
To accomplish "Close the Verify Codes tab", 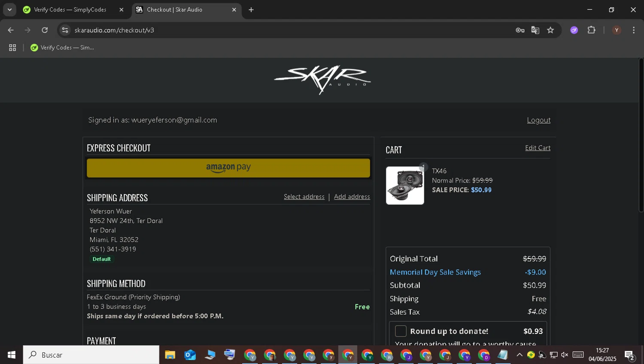I will (122, 9).
